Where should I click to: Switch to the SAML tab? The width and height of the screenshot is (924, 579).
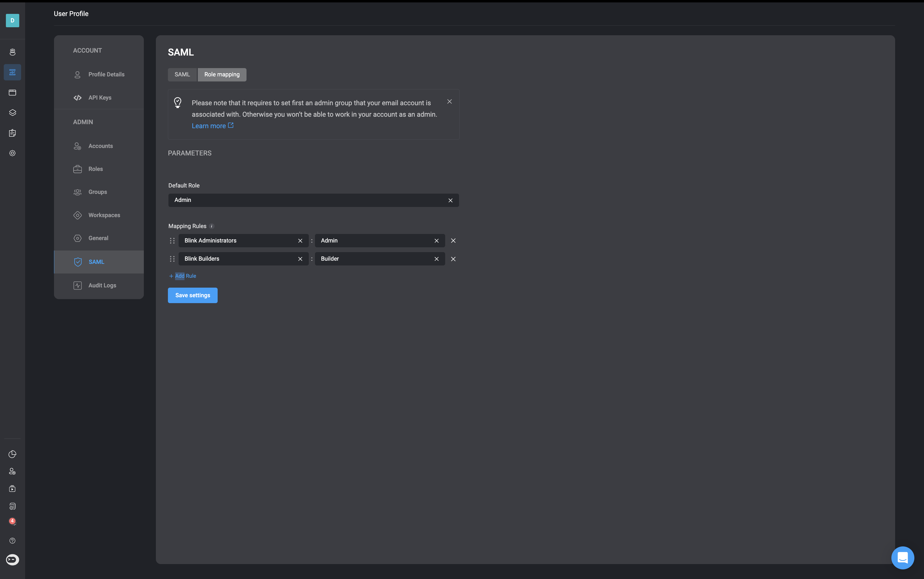[x=182, y=75]
